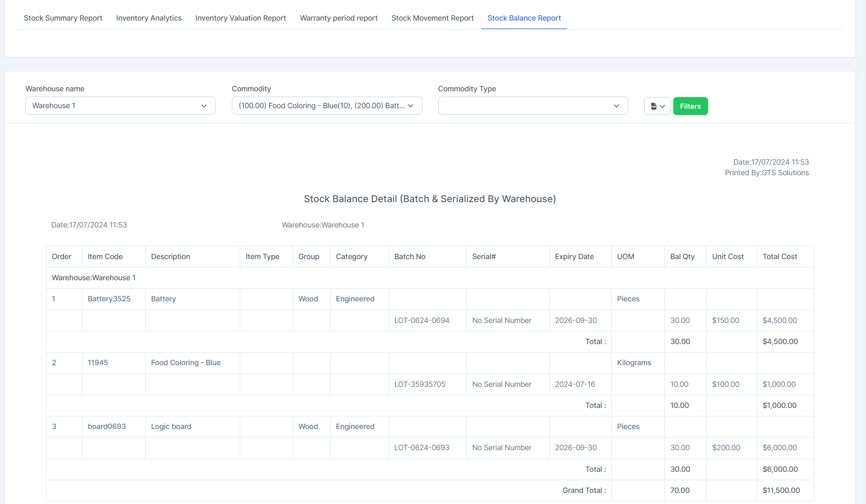
Task: Click batch number LOT-35935705
Action: pos(420,384)
